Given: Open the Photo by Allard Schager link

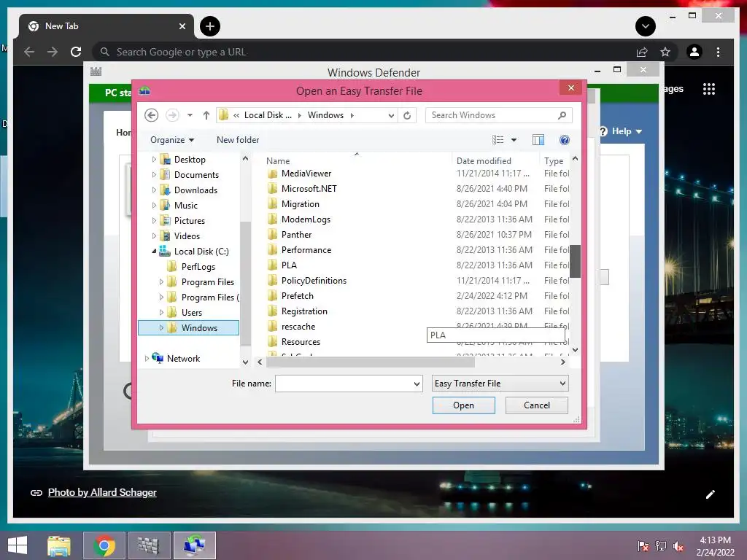Looking at the screenshot, I should point(102,492).
